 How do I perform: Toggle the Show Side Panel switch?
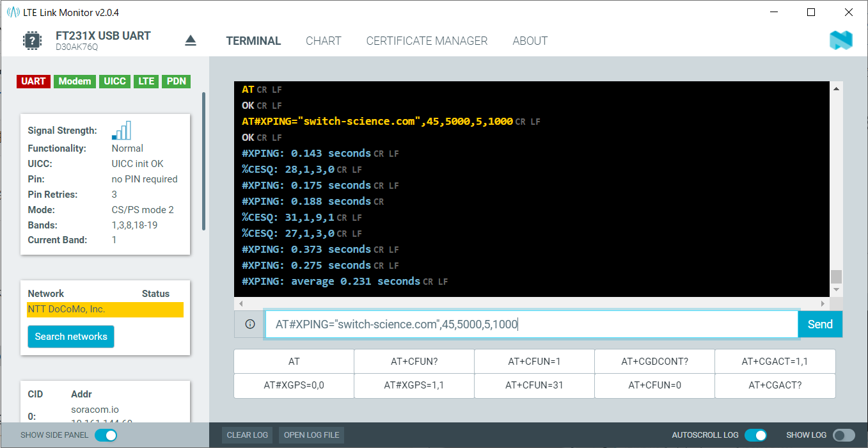point(106,435)
